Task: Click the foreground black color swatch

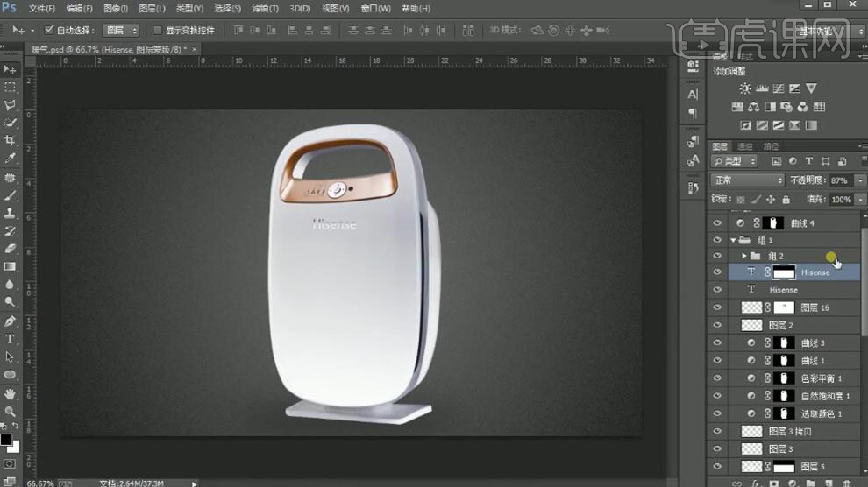Action: [6, 439]
